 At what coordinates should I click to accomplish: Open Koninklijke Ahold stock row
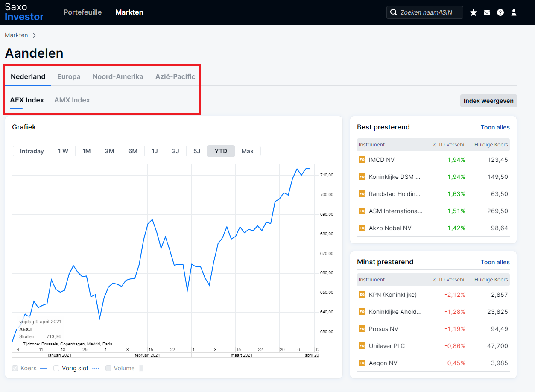433,312
